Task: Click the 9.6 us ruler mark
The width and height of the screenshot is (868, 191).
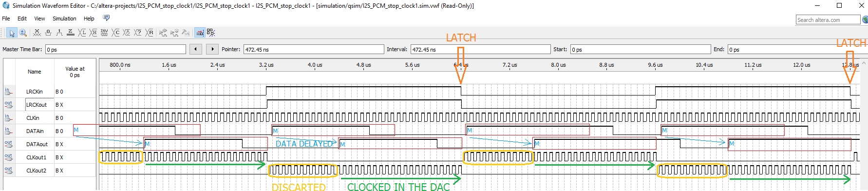Action: point(655,65)
